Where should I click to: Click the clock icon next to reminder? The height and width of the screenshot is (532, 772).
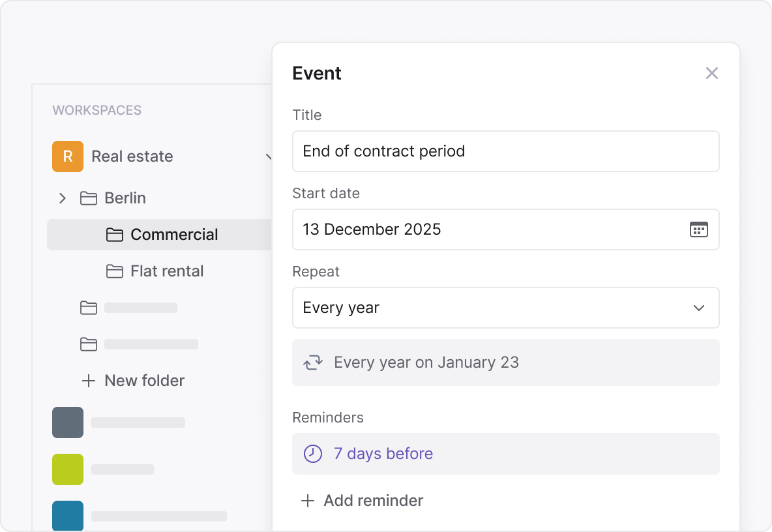tap(312, 453)
